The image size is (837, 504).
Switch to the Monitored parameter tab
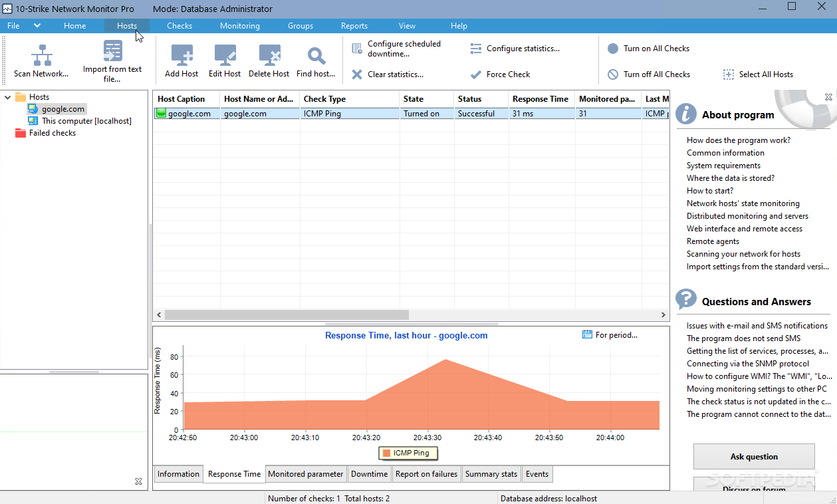pyautogui.click(x=306, y=474)
